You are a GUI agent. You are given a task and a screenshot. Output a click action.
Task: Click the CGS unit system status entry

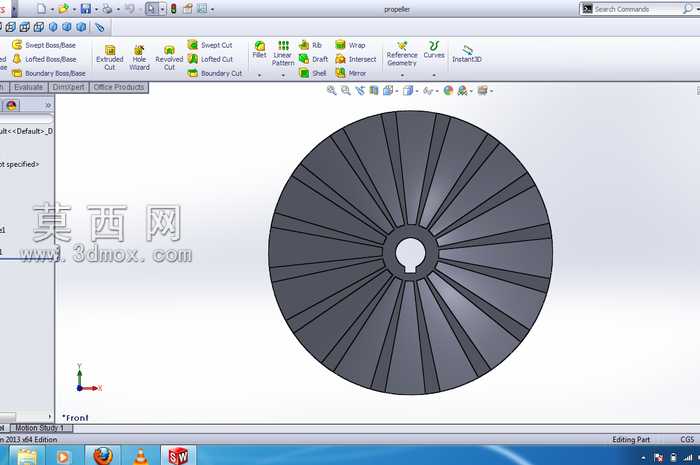coord(687,440)
